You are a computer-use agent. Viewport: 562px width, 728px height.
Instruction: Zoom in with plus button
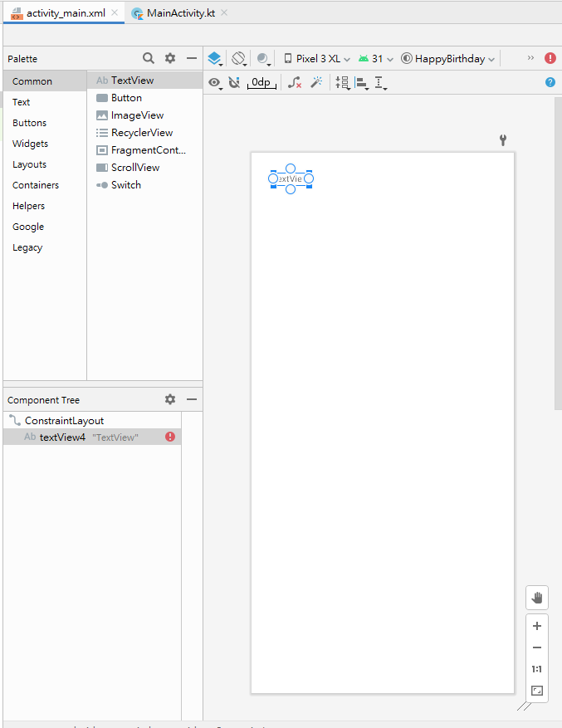click(537, 626)
